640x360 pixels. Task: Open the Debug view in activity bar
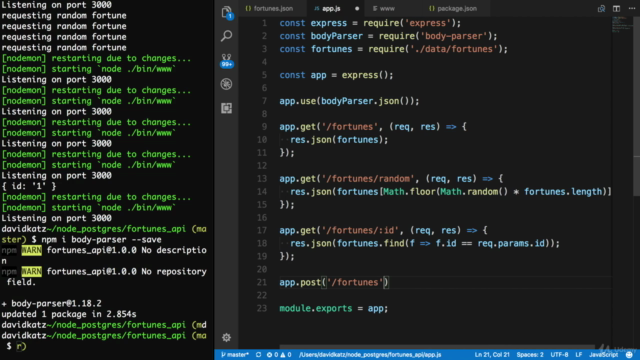point(227,84)
